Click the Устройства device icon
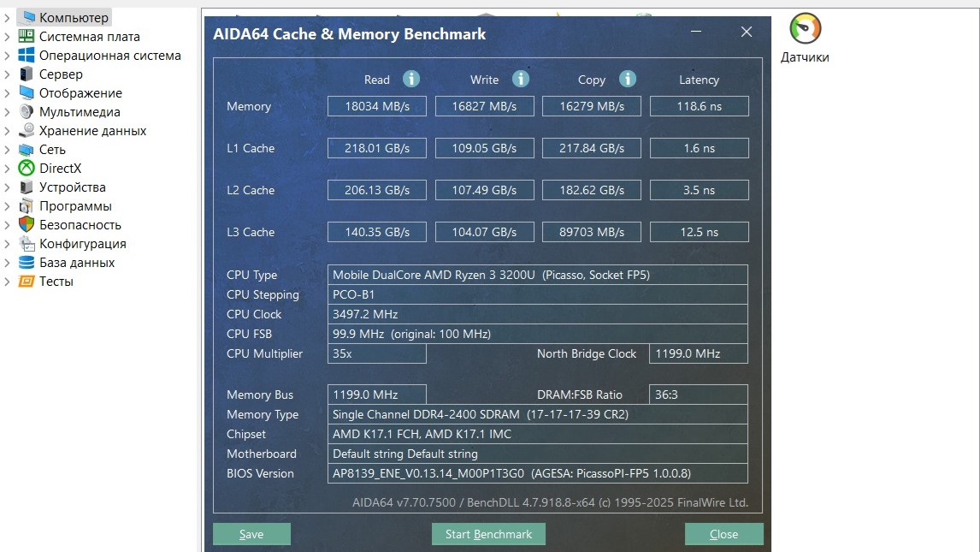Viewport: 980px width, 552px height. tap(27, 187)
